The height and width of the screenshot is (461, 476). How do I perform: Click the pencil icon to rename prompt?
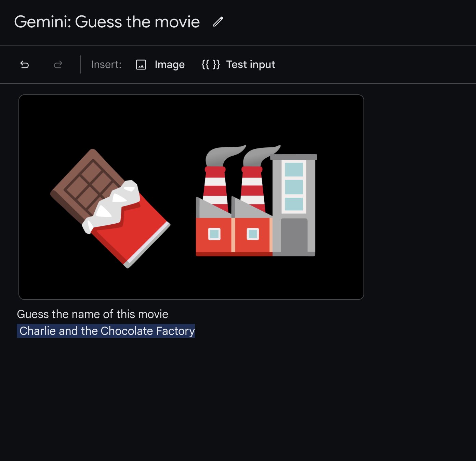coord(218,22)
